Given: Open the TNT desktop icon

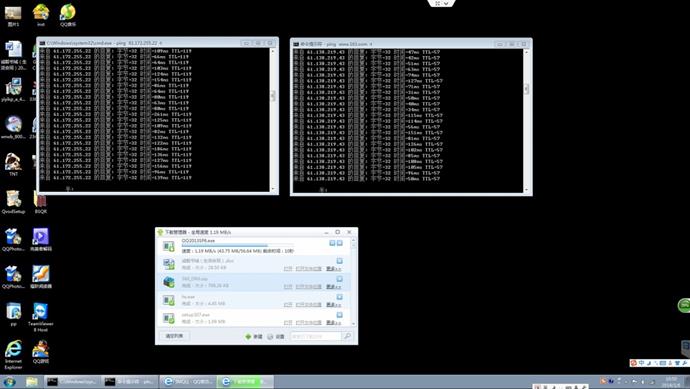Looking at the screenshot, I should [x=13, y=165].
